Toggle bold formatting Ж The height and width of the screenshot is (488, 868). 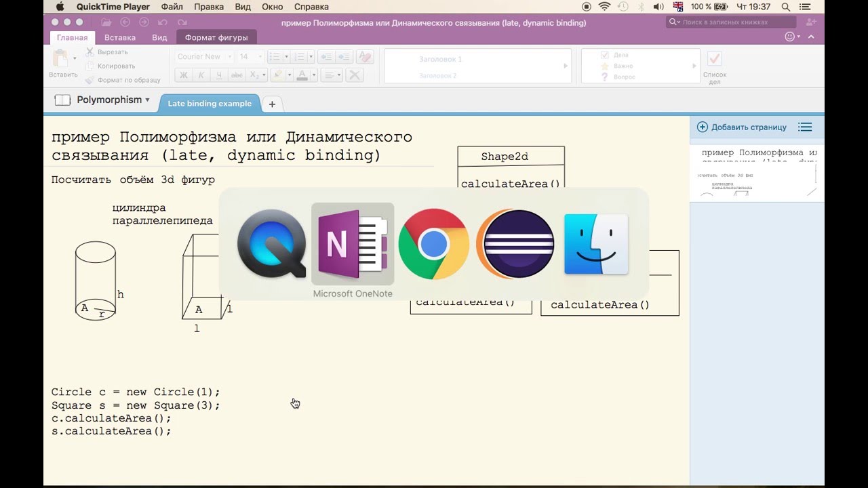[x=184, y=75]
